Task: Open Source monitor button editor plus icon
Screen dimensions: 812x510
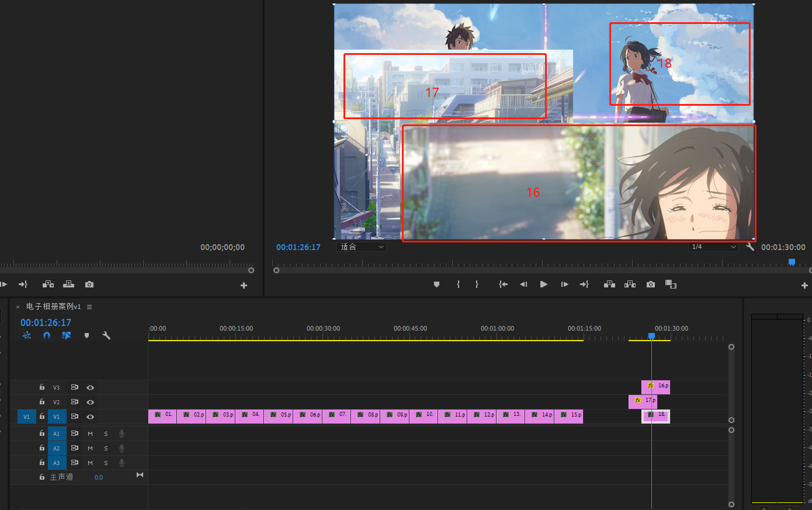Action: pyautogui.click(x=244, y=285)
